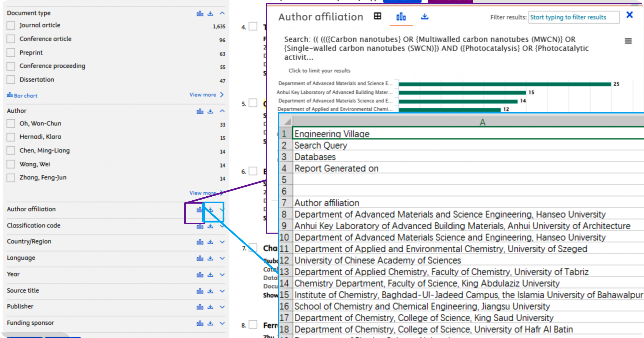Viewport: 644px width, 338px height.
Task: Download Country/Region facet data
Action: pos(210,242)
